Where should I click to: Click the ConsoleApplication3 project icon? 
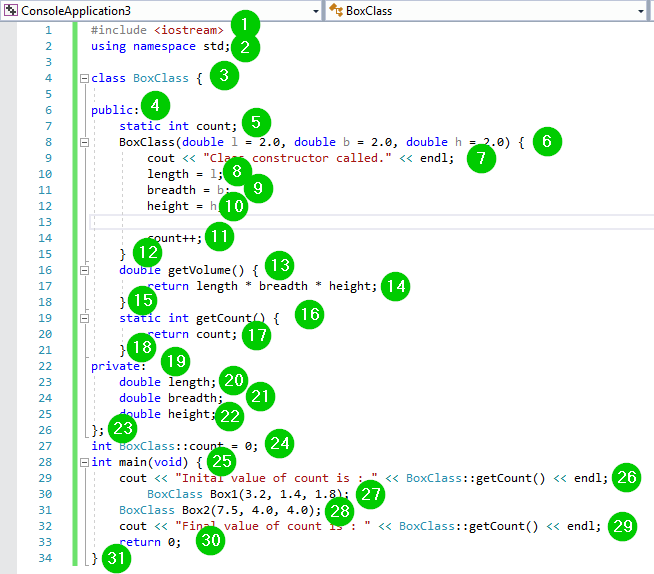[x=12, y=11]
